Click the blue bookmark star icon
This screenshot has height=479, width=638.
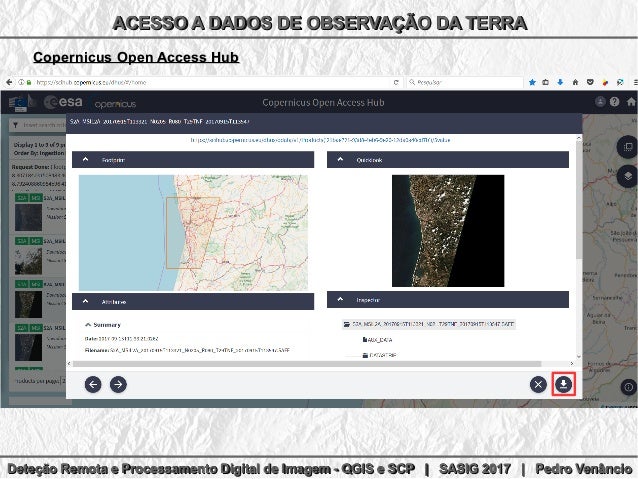click(532, 82)
